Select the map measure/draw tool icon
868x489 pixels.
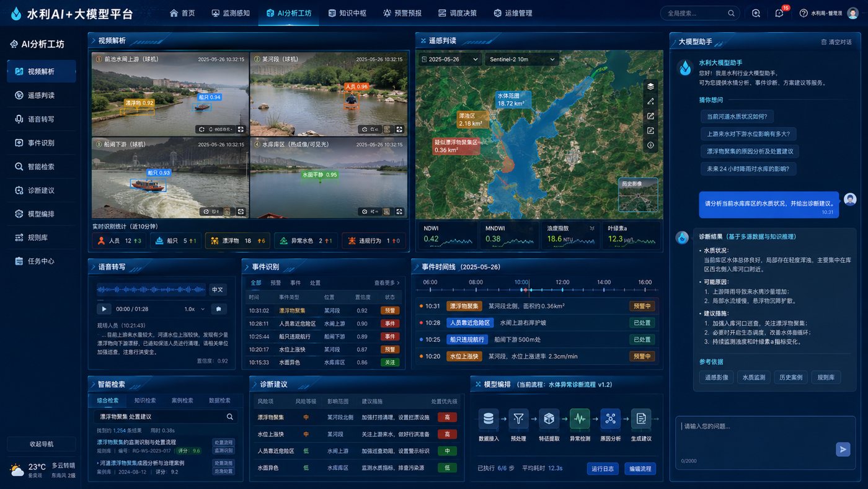coord(650,101)
